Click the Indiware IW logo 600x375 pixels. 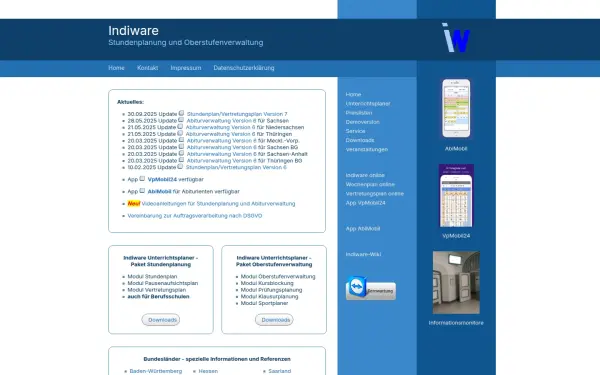pyautogui.click(x=456, y=38)
